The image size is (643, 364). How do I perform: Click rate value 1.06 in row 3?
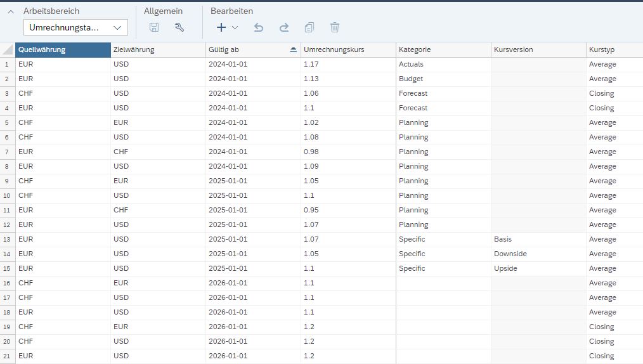[x=348, y=93]
